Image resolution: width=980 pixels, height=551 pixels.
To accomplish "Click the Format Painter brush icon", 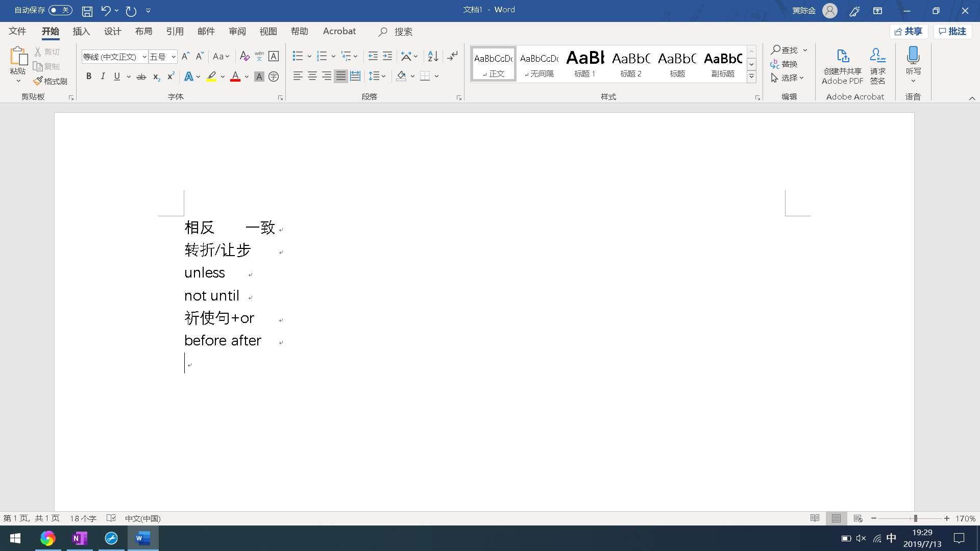I will tap(38, 81).
